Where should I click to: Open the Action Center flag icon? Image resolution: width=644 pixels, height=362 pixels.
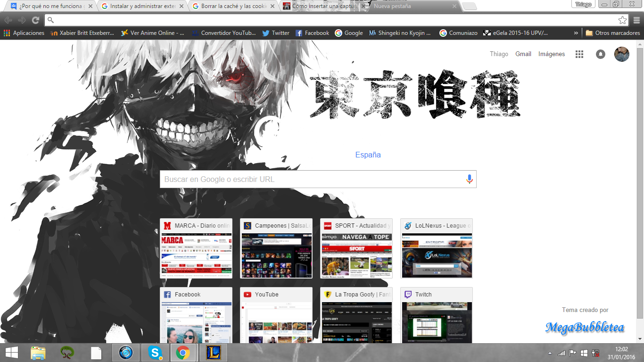[x=573, y=353]
